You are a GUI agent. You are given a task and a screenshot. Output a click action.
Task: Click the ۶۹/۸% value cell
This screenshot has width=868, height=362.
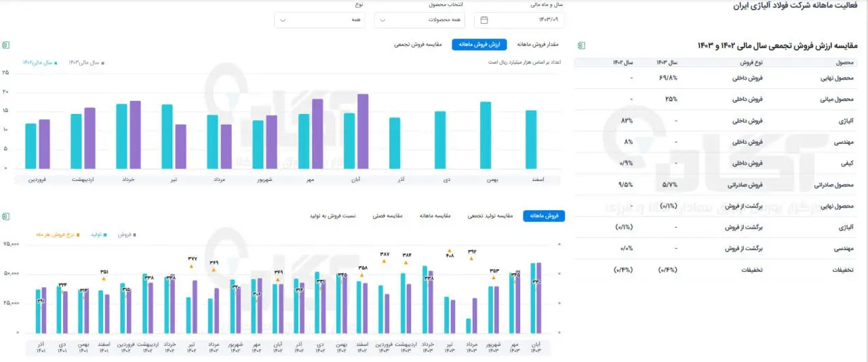click(668, 78)
